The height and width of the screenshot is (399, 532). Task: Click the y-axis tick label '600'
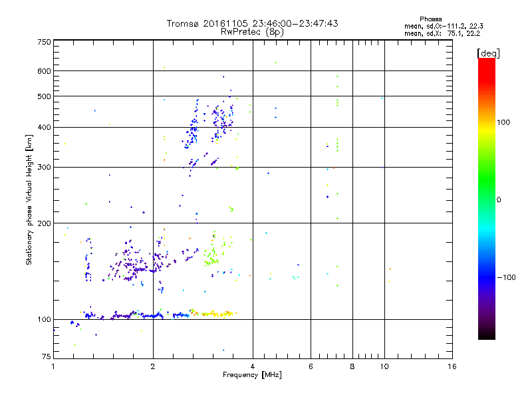[x=44, y=71]
